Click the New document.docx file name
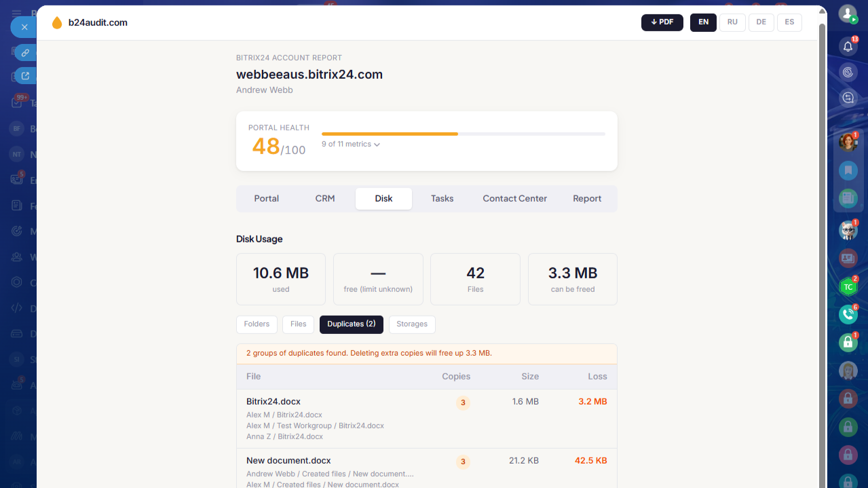 pyautogui.click(x=288, y=461)
